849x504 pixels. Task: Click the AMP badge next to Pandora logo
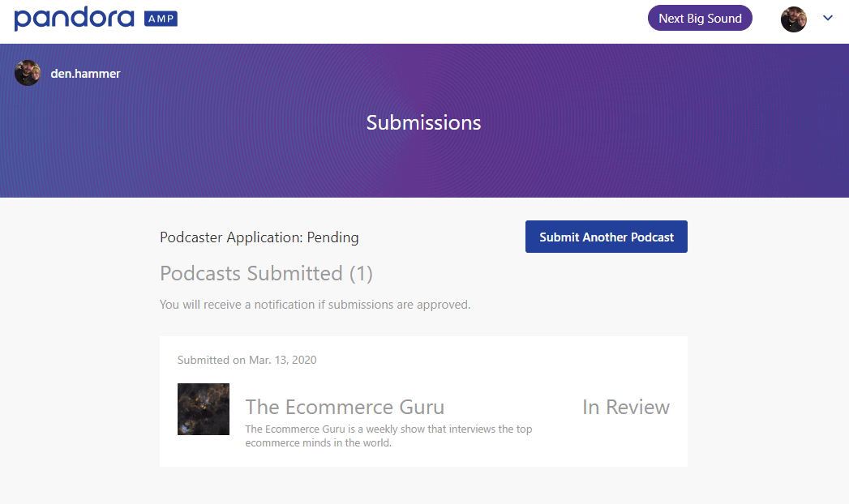(159, 18)
